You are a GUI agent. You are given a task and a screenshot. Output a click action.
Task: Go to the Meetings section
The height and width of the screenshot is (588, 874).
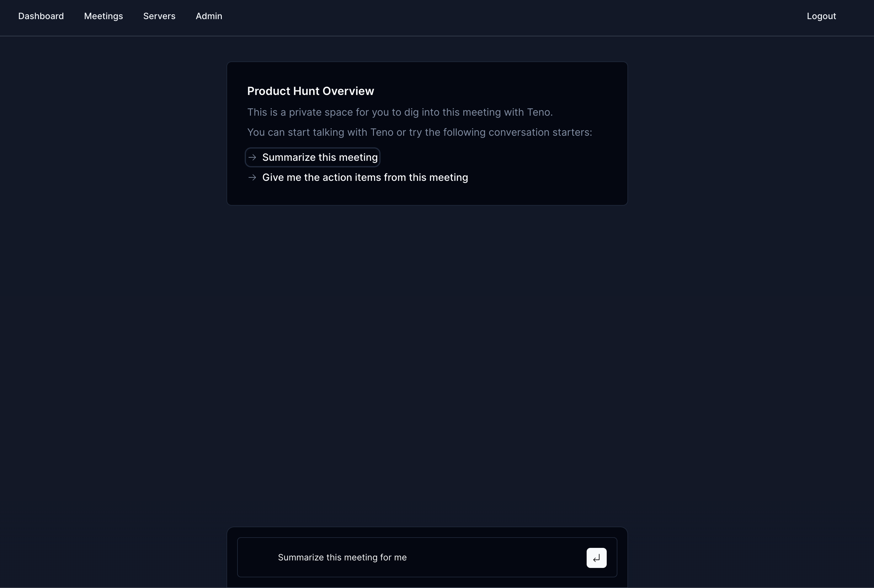pyautogui.click(x=103, y=16)
